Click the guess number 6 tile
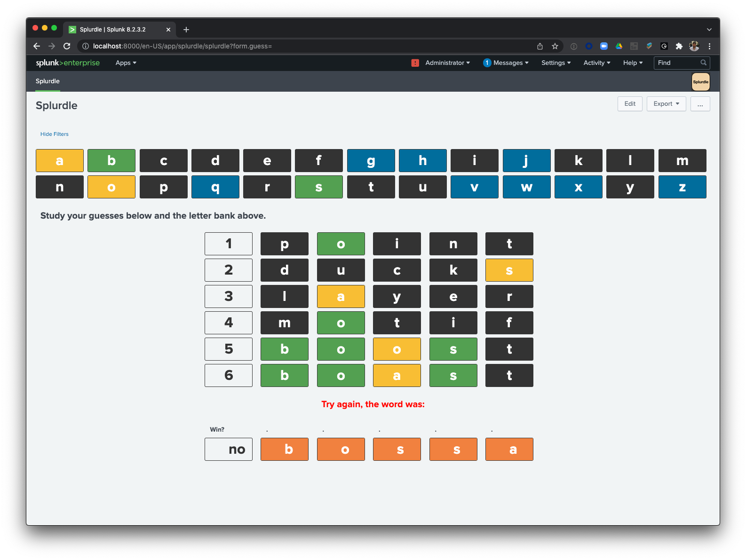This screenshot has height=560, width=746. click(x=229, y=376)
